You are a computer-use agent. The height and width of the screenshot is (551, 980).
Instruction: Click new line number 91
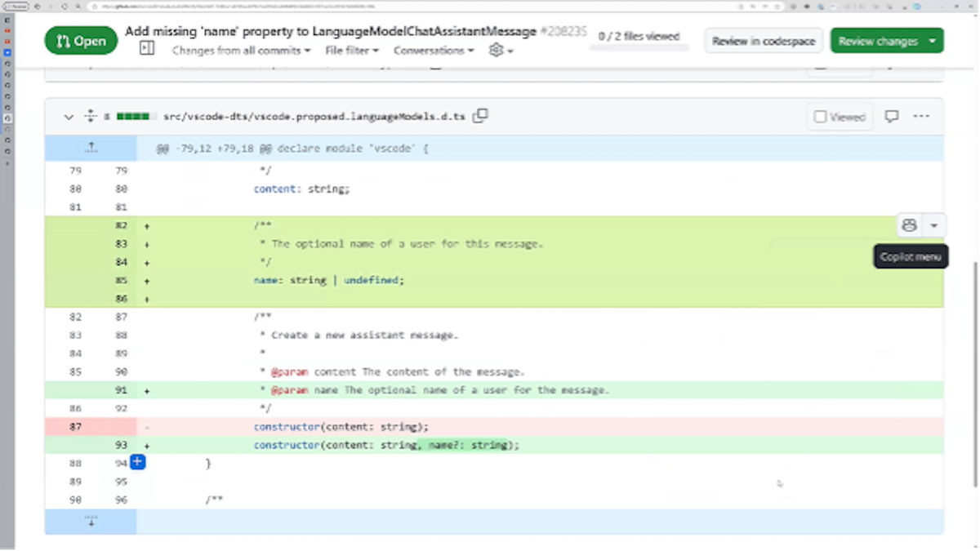pos(121,390)
